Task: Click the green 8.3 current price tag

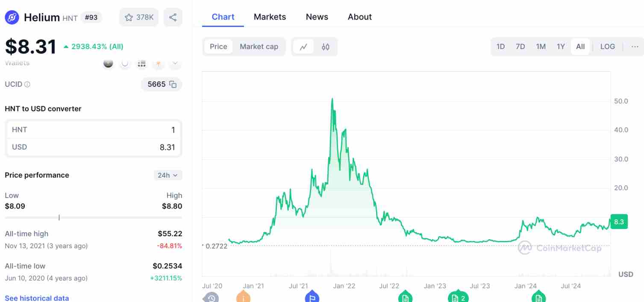Action: click(619, 222)
